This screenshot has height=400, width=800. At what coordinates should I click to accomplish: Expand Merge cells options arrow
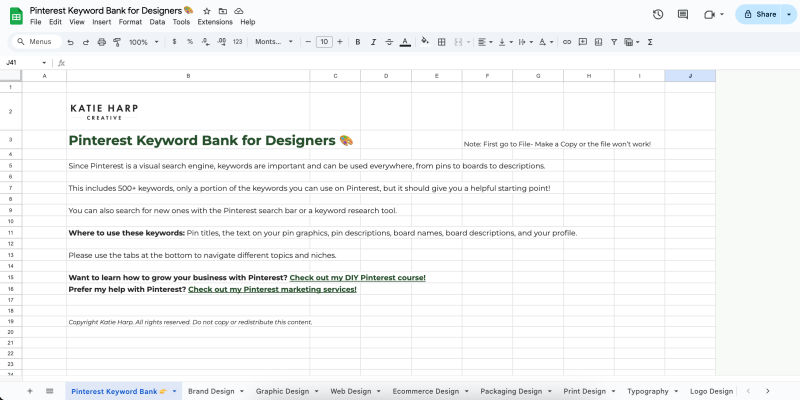pos(468,42)
